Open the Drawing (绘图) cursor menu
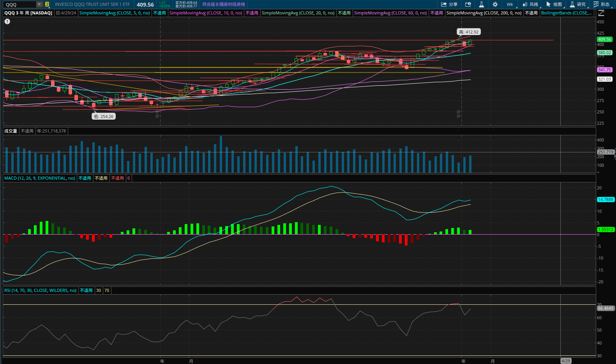The height and width of the screenshot is (364, 616). [x=554, y=4]
